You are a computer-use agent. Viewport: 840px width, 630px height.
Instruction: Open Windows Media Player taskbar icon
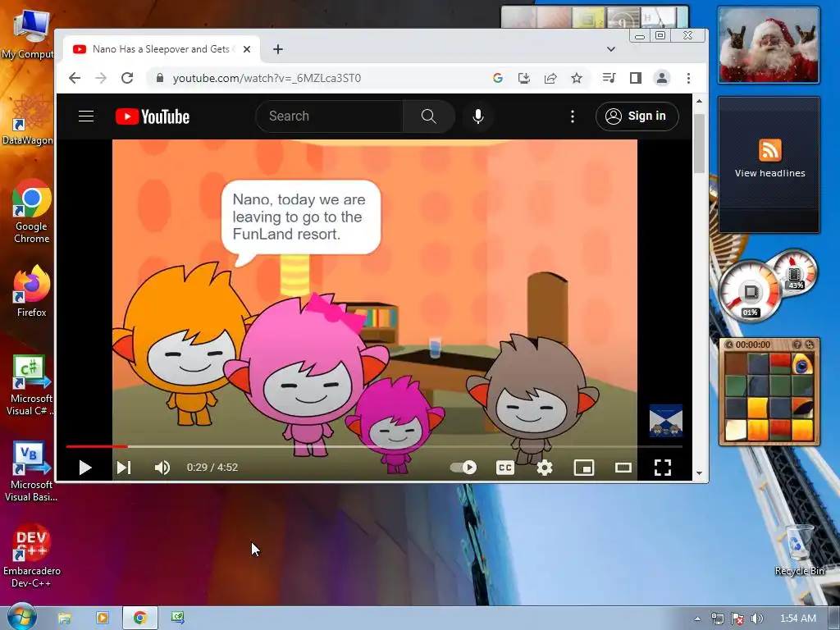(102, 619)
